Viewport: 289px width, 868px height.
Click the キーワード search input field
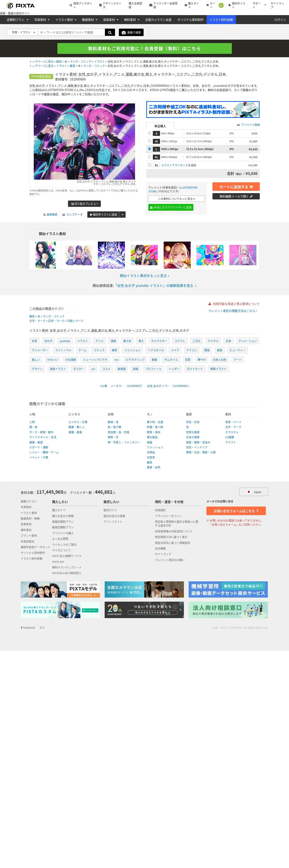tap(71, 32)
